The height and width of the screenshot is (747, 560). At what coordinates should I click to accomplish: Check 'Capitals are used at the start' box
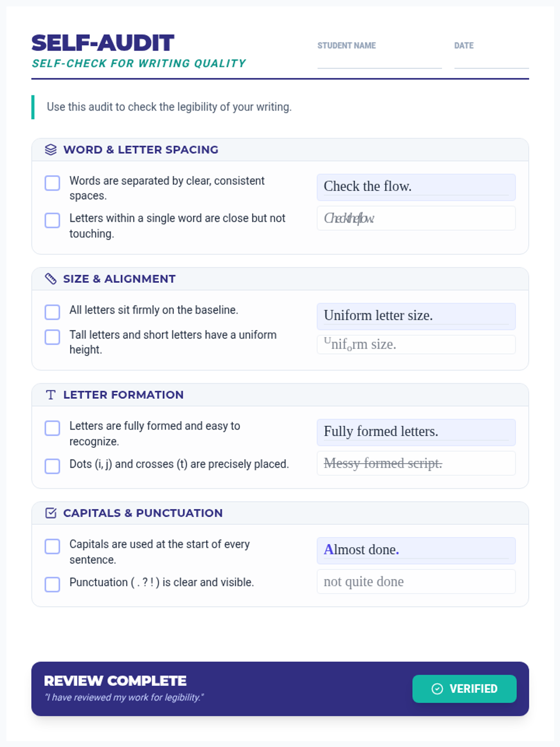click(52, 546)
